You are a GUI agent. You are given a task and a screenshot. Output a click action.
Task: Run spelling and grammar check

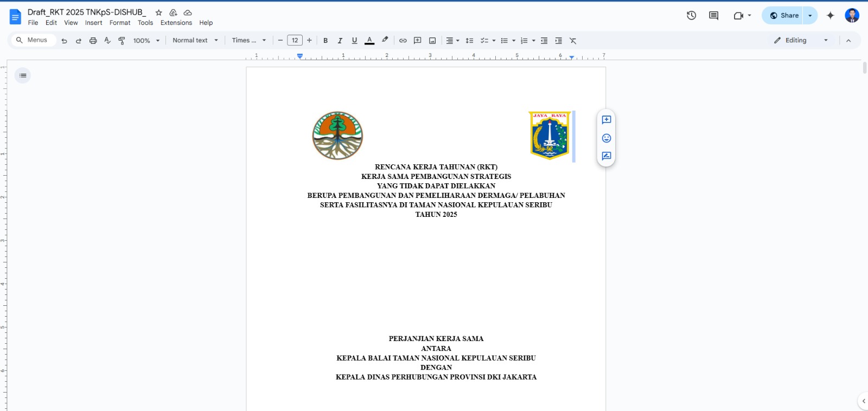[107, 41]
